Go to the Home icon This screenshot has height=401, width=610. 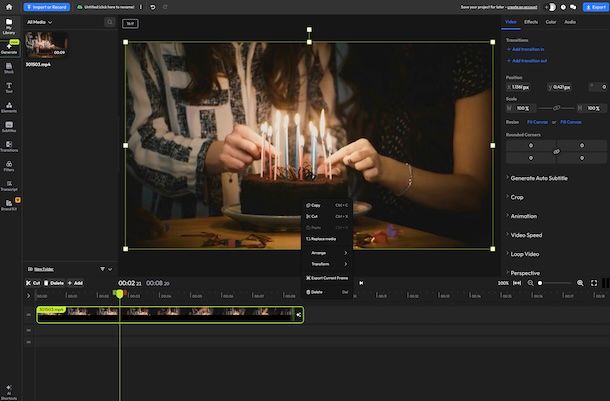click(9, 7)
